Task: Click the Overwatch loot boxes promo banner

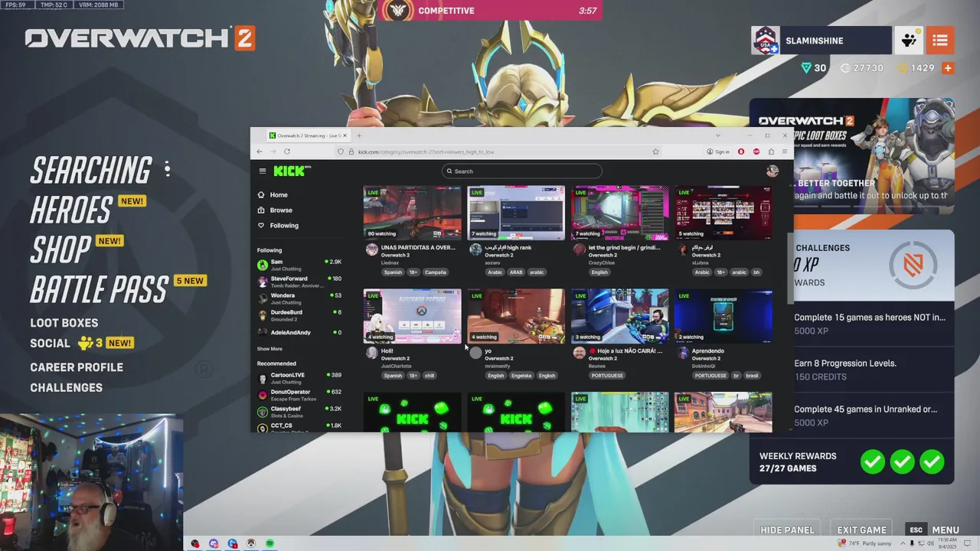Action: [852, 156]
